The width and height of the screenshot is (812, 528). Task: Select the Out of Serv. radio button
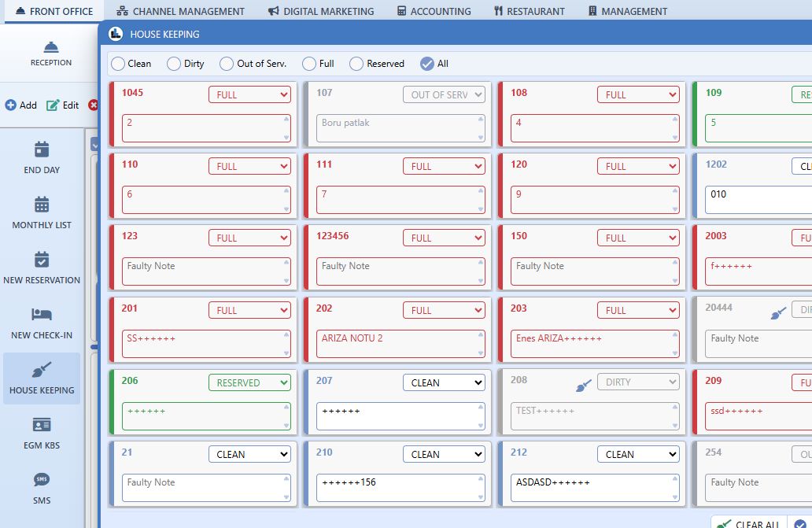[x=227, y=64]
